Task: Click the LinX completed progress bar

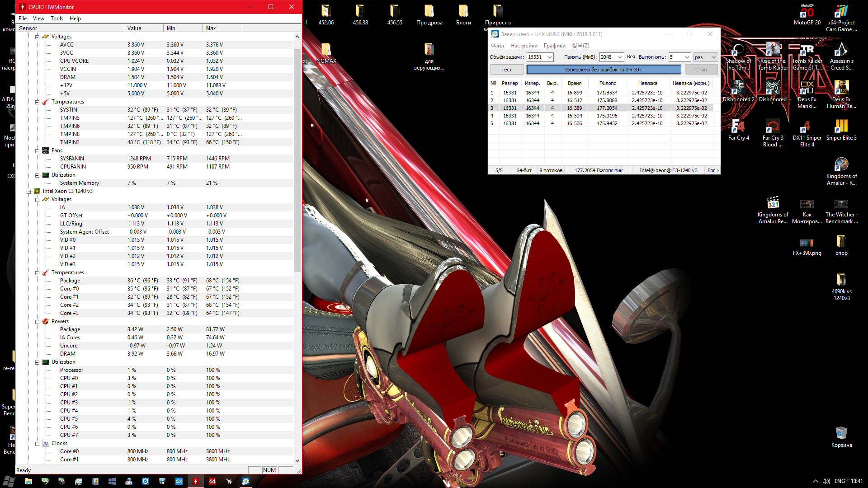Action: tap(604, 70)
